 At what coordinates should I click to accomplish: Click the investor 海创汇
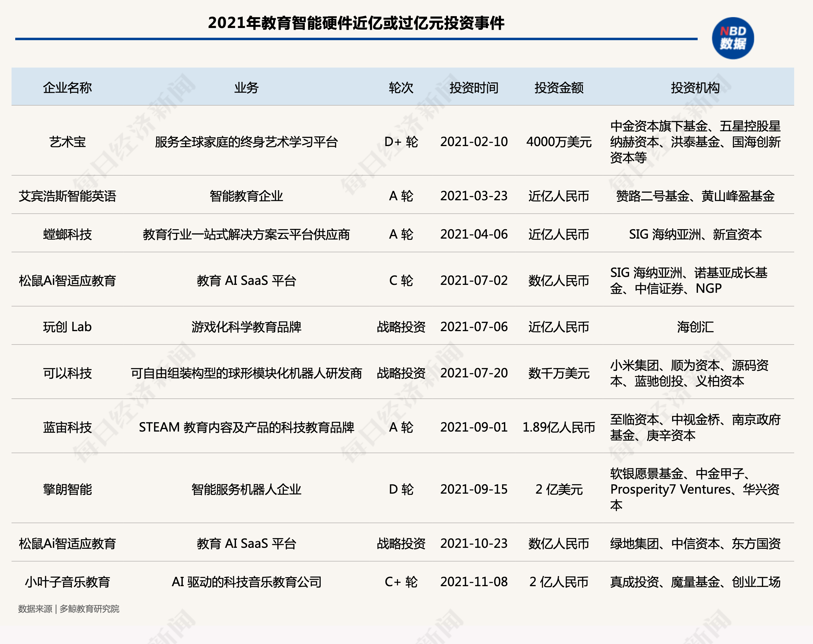695,327
